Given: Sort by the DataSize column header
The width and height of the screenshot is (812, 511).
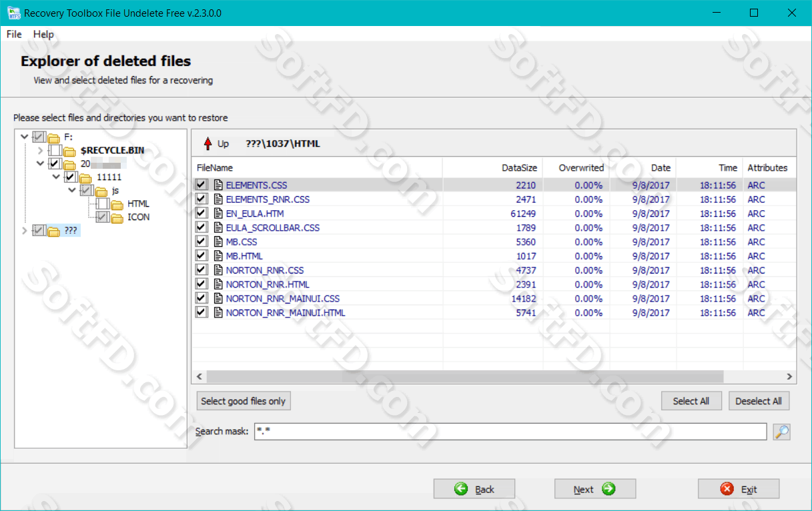Looking at the screenshot, I should (x=492, y=167).
